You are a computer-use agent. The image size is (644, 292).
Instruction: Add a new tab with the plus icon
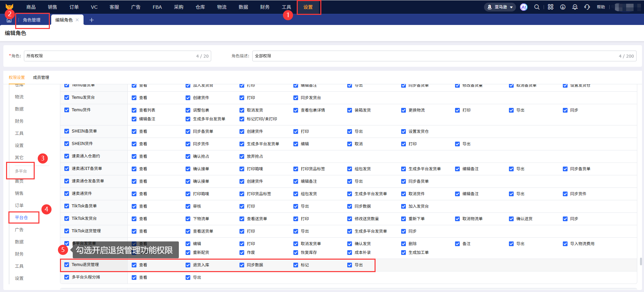92,20
